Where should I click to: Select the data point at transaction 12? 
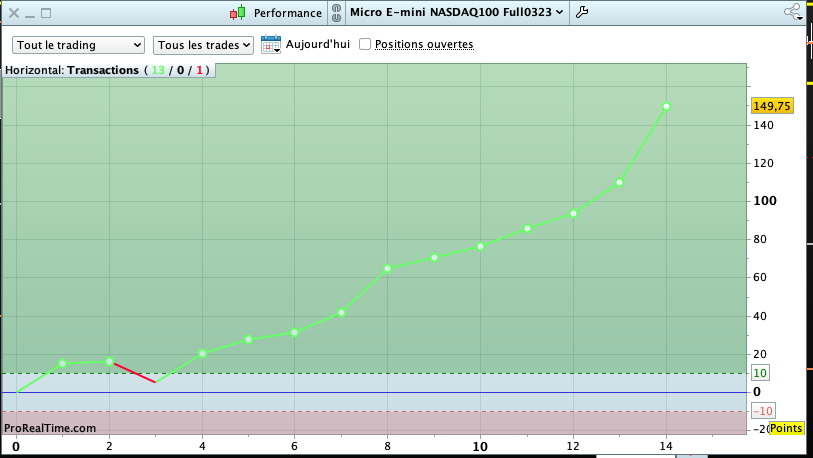(573, 214)
